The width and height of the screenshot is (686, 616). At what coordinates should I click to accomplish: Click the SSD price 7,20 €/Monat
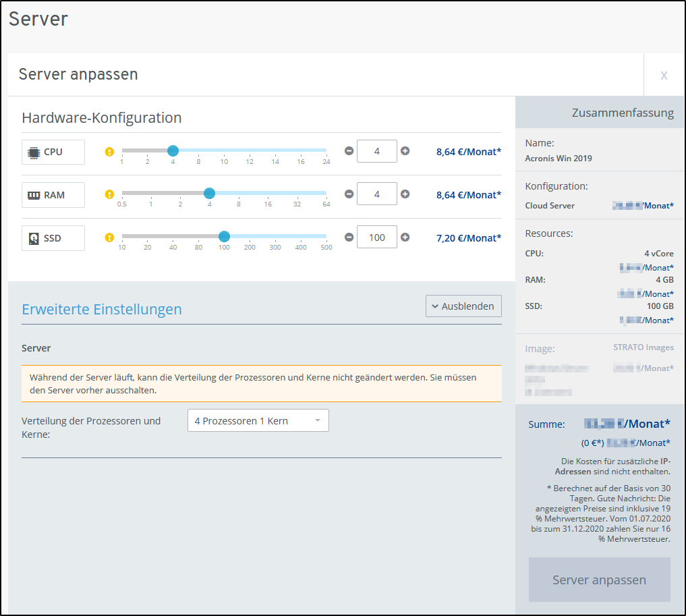pos(469,238)
